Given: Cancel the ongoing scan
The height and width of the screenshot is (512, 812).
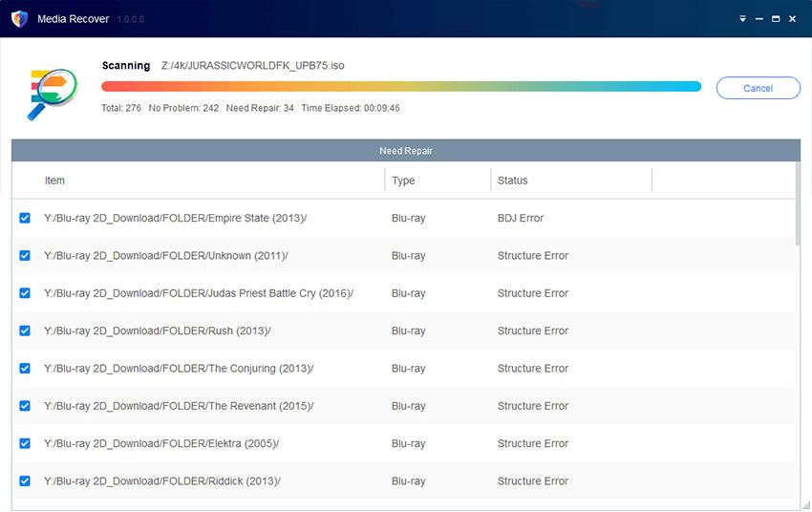Looking at the screenshot, I should click(x=758, y=88).
